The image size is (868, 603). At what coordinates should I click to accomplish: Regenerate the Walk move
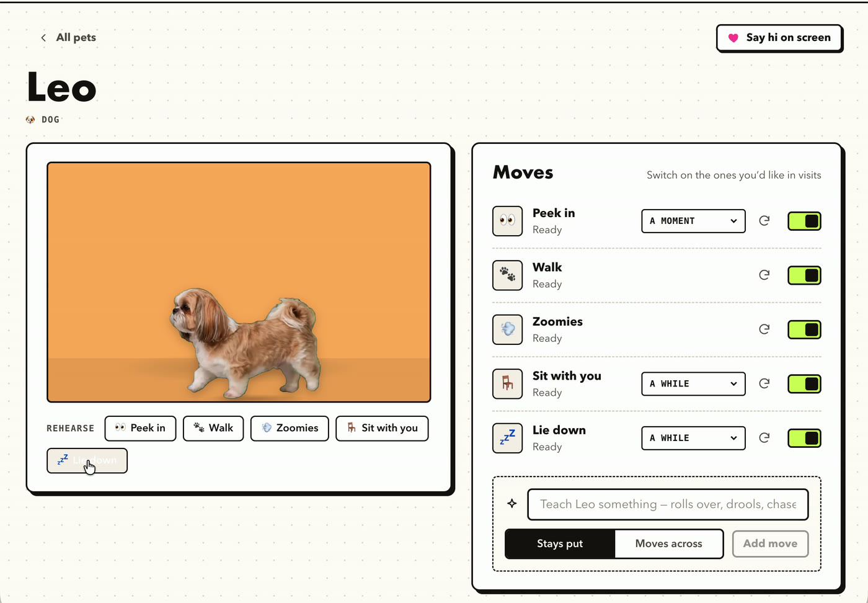[764, 275]
